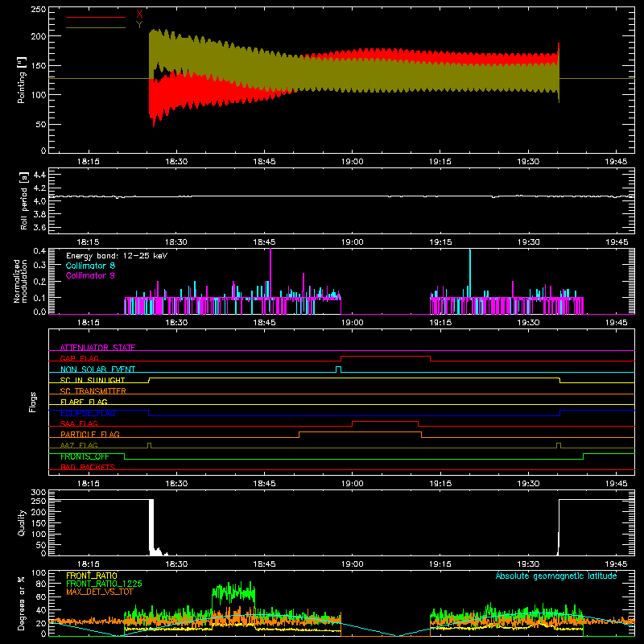This screenshot has height=644, width=644.
Task: Click the '0.4' tick on the modulation axis
Action: coord(39,251)
